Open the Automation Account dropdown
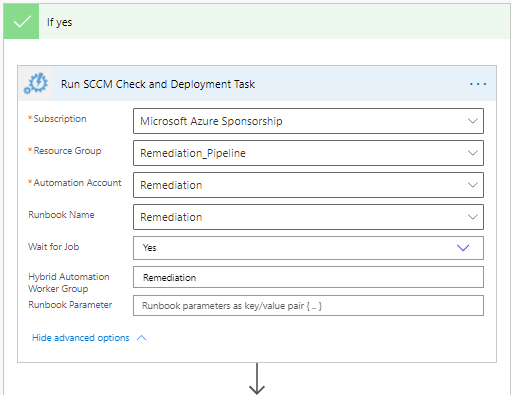Screen dimensions: 511x395 [x=308, y=185]
